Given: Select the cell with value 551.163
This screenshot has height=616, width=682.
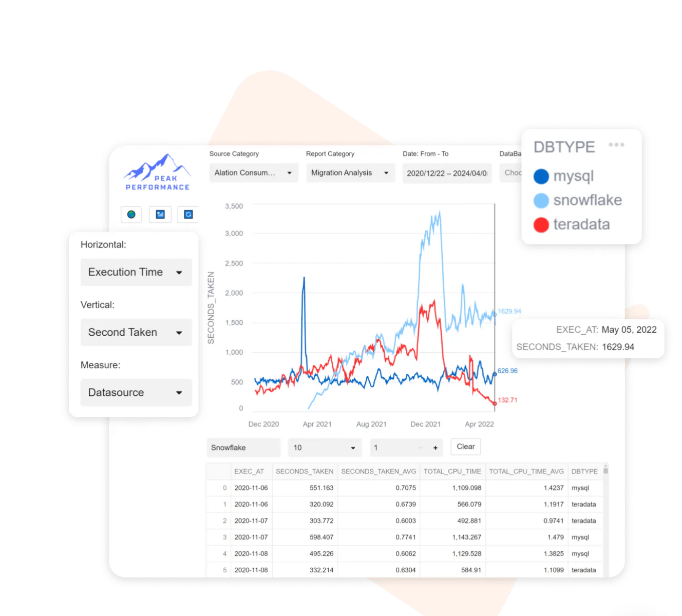Looking at the screenshot, I should pos(305,488).
